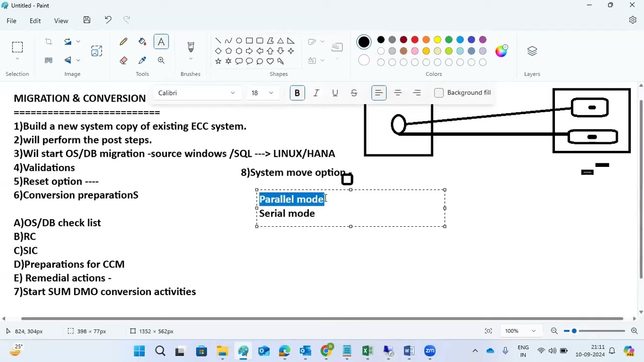644x362 pixels.
Task: Pick the Right arrow shape
Action: pyautogui.click(x=249, y=51)
